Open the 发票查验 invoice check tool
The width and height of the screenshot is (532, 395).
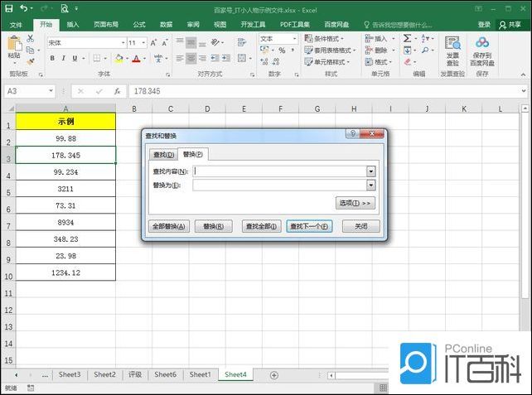click(452, 50)
